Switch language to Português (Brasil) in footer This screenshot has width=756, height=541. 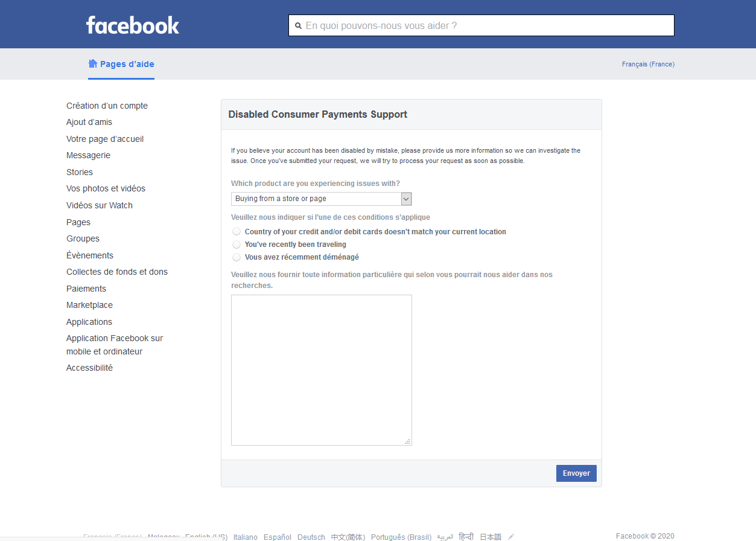click(401, 537)
